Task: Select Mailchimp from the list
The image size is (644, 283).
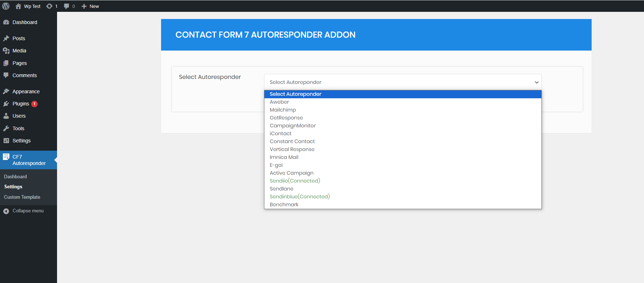Action: [x=403, y=110]
